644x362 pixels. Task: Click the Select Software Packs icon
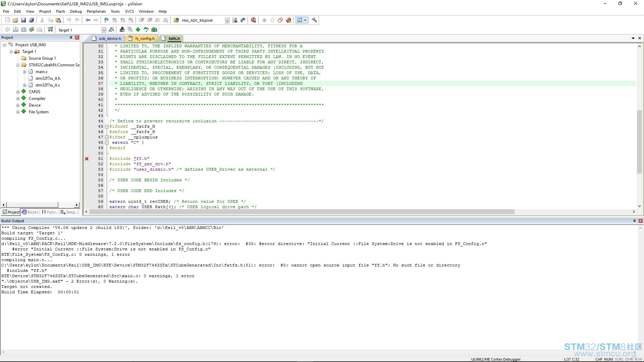(146, 29)
